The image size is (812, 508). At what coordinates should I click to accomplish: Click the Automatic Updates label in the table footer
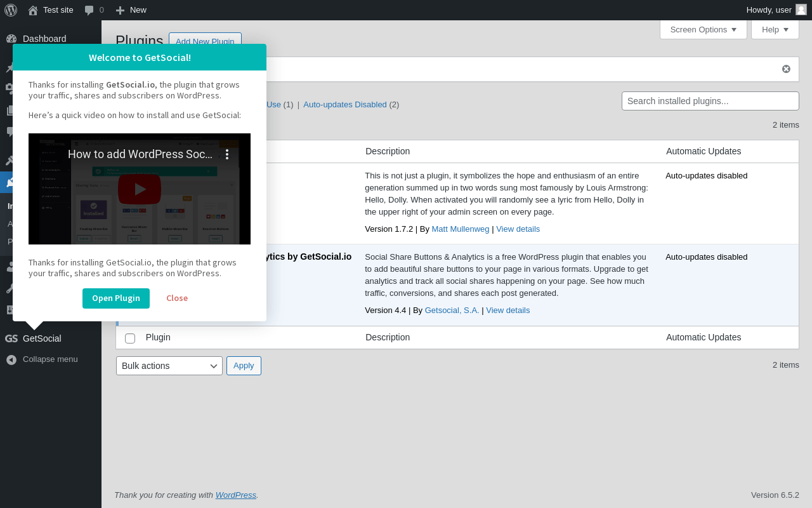[x=704, y=337]
